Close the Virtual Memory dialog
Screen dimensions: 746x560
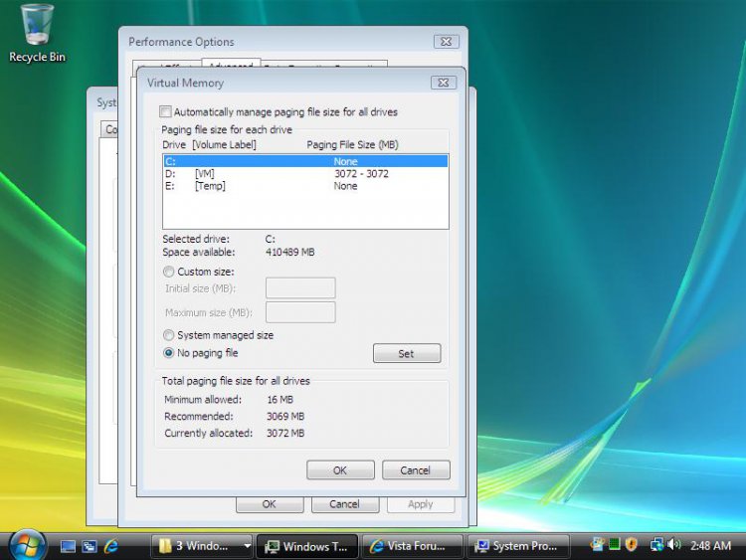444,83
